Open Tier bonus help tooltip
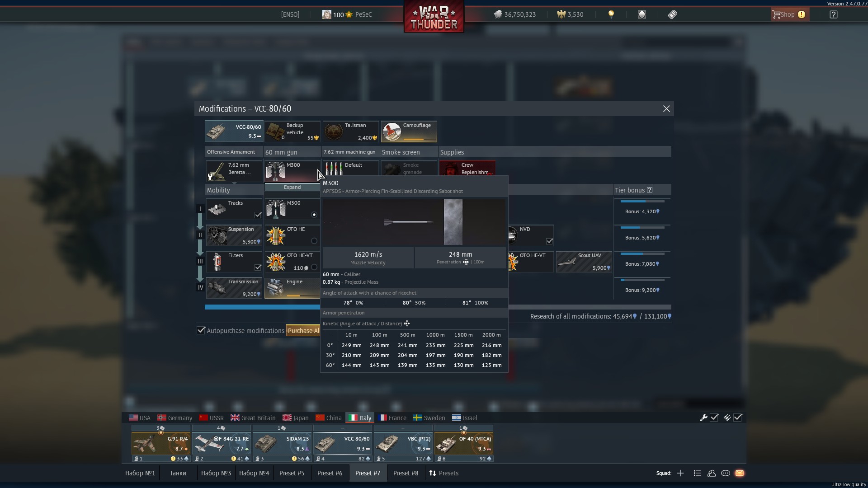Viewport: 868px width, 488px height. pyautogui.click(x=650, y=190)
